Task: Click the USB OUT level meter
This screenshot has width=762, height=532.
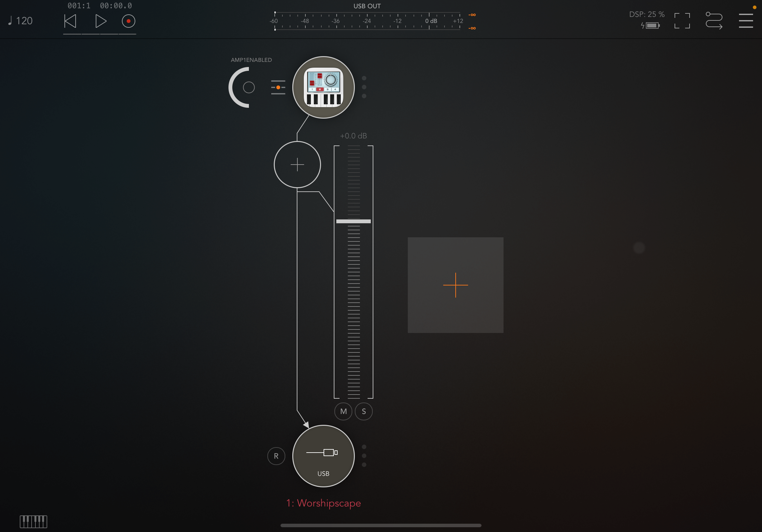Action: click(367, 21)
